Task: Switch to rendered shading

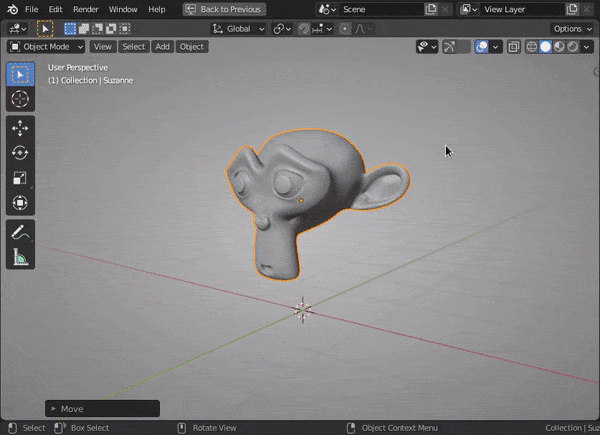Action: tap(573, 47)
